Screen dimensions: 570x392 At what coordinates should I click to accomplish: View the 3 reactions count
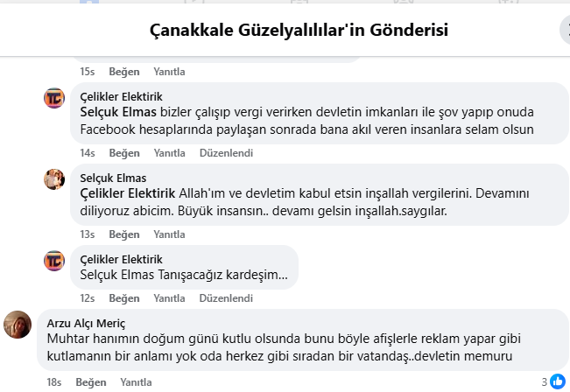pos(545,382)
